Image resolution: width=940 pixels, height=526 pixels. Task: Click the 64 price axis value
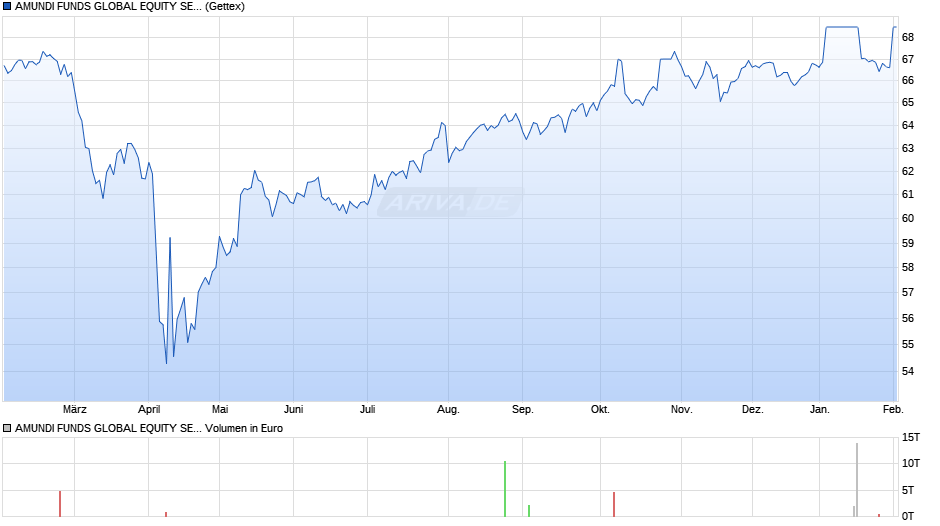(x=908, y=125)
